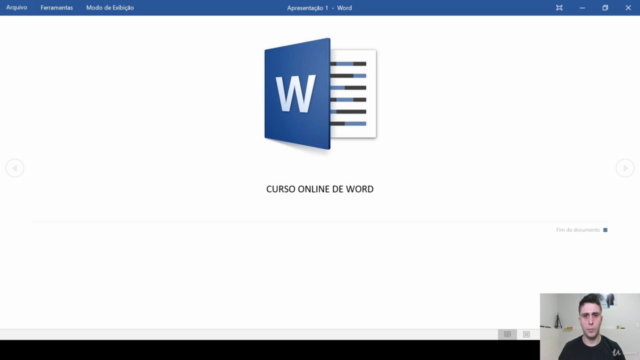This screenshot has height=360, width=640.
Task: Click the webcam video overlay
Action: coord(590,327)
